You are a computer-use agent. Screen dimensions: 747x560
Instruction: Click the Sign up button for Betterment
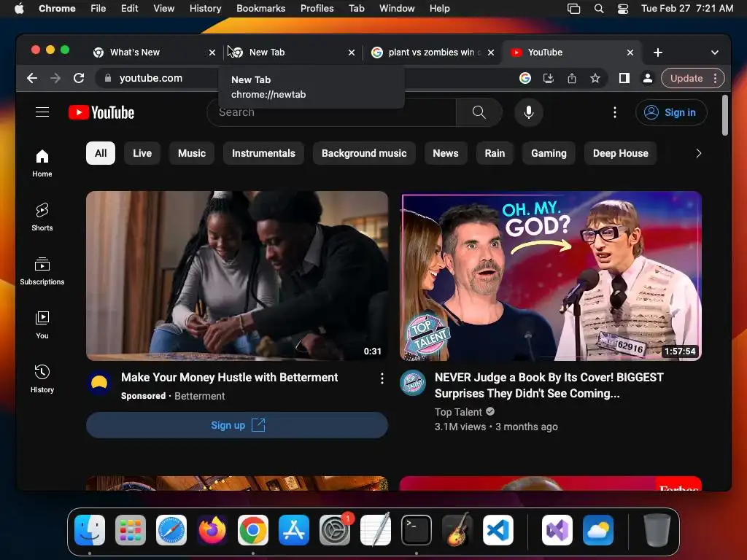tap(237, 425)
